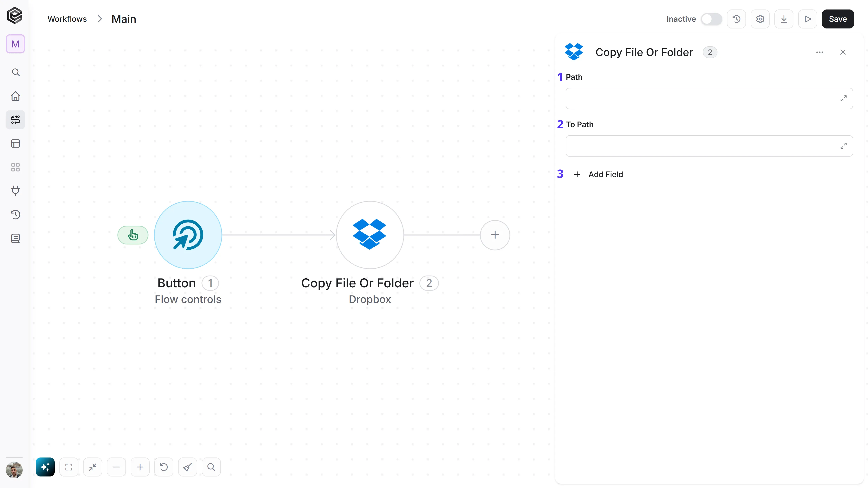This screenshot has height=488, width=868.
Task: Open the logs document sidebar icon
Action: point(16,238)
